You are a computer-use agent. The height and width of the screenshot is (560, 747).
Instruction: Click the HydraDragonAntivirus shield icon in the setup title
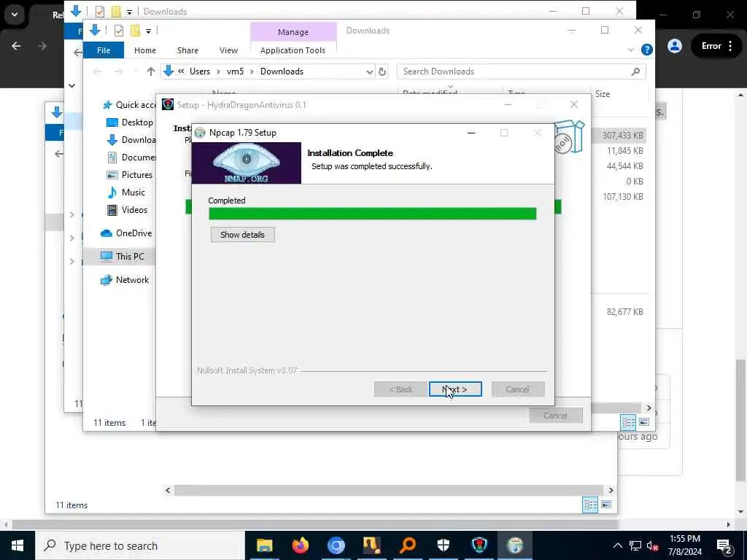168,104
